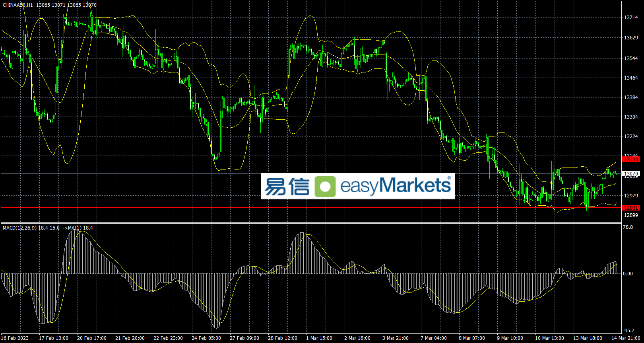Click the 0.00 MACD zero-level value
This screenshot has width=644, height=343.
coord(628,274)
